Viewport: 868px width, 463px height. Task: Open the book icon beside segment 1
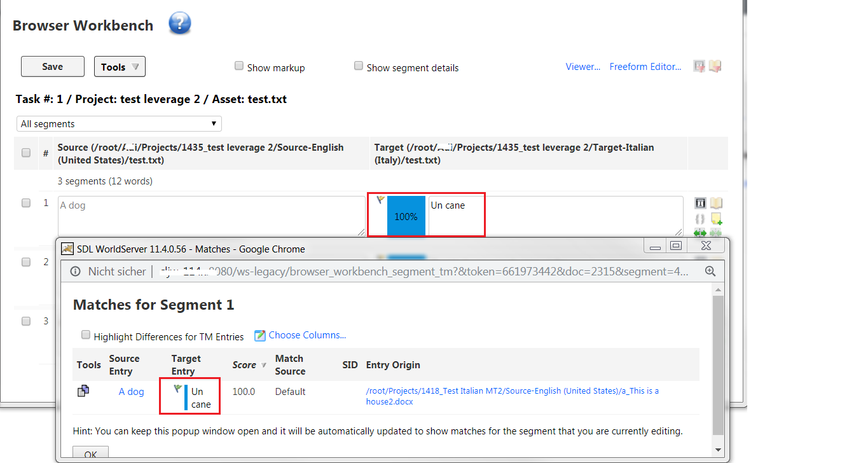pos(716,204)
